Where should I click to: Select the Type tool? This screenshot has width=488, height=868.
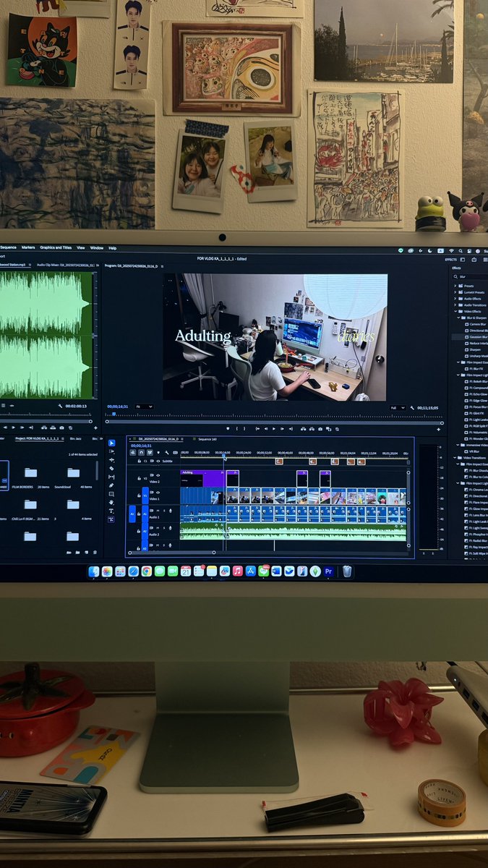pyautogui.click(x=111, y=511)
